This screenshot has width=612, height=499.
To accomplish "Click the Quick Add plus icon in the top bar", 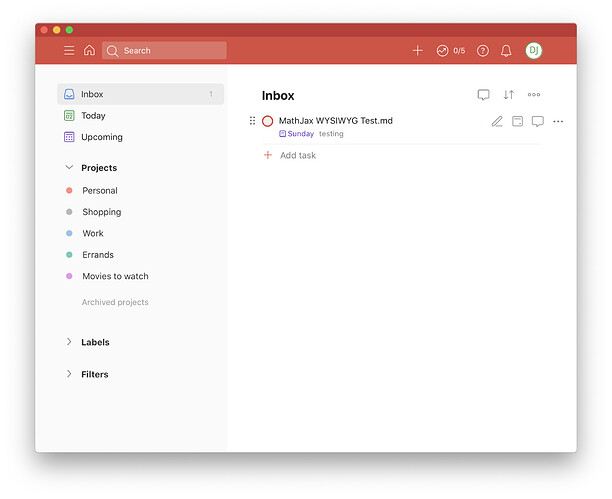I will click(x=418, y=50).
